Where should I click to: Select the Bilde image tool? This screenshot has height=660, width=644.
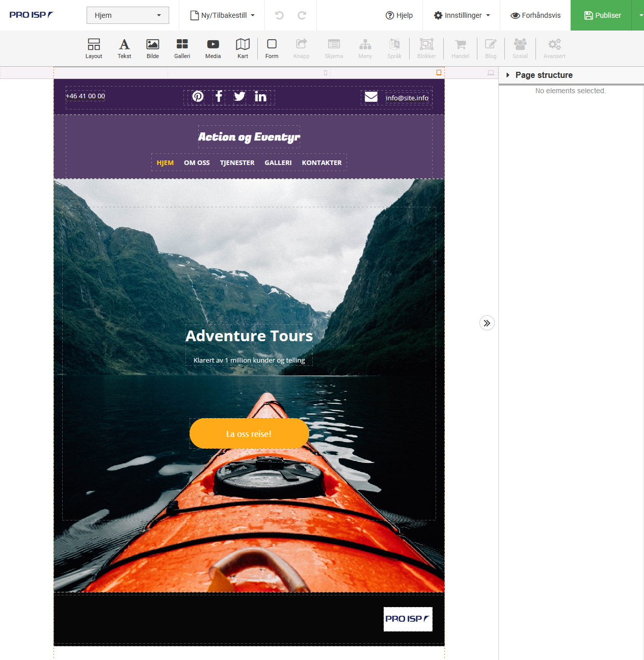(153, 49)
